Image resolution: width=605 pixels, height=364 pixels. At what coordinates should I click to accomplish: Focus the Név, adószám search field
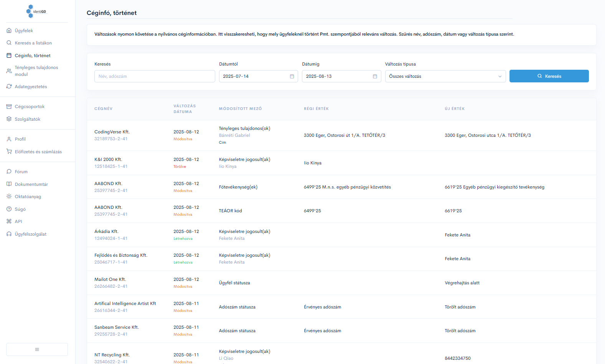155,76
